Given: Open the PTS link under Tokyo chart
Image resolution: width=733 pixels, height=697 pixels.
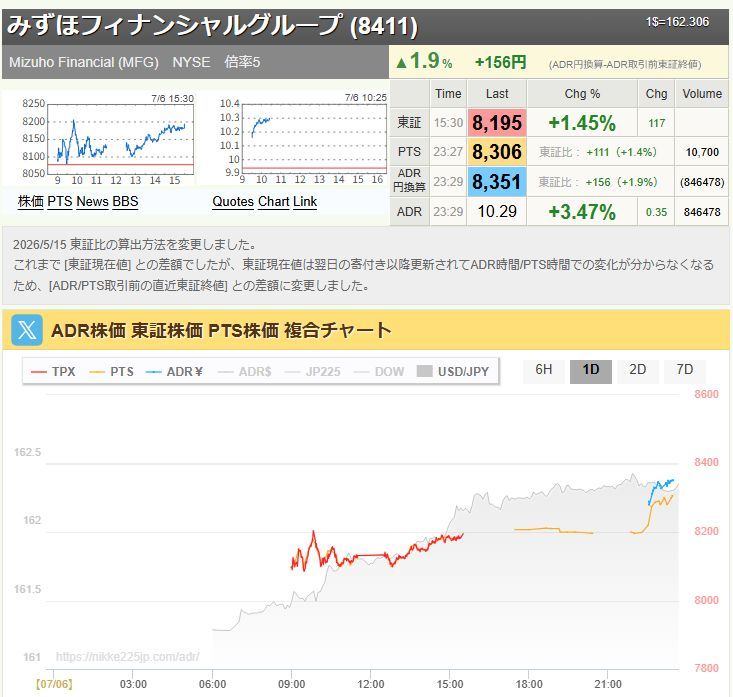Looking at the screenshot, I should point(60,201).
